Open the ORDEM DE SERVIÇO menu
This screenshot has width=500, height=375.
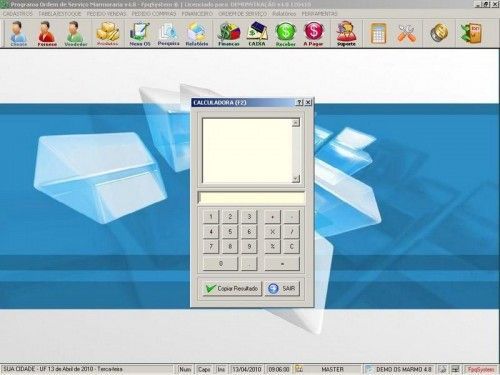click(x=242, y=14)
